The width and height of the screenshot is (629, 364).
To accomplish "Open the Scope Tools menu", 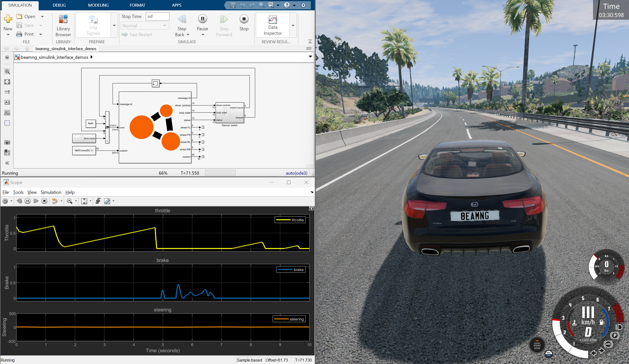I will (18, 192).
